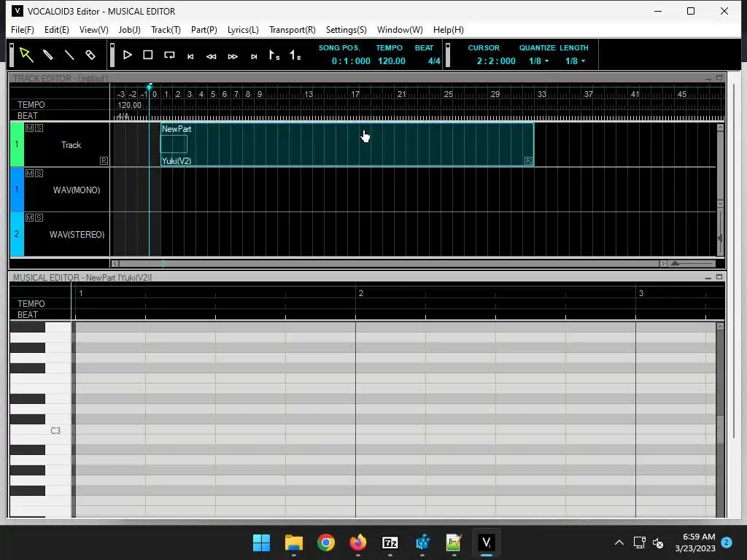Jump to the song end

coord(254,56)
